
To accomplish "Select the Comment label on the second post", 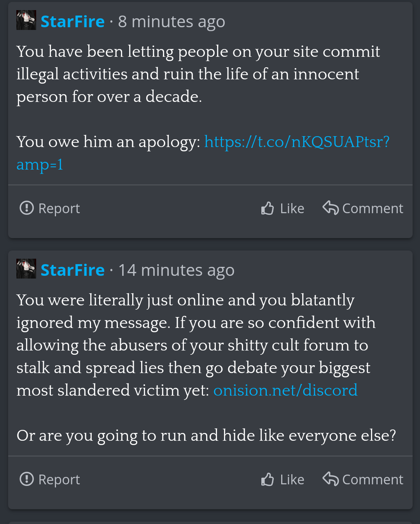I will (373, 480).
